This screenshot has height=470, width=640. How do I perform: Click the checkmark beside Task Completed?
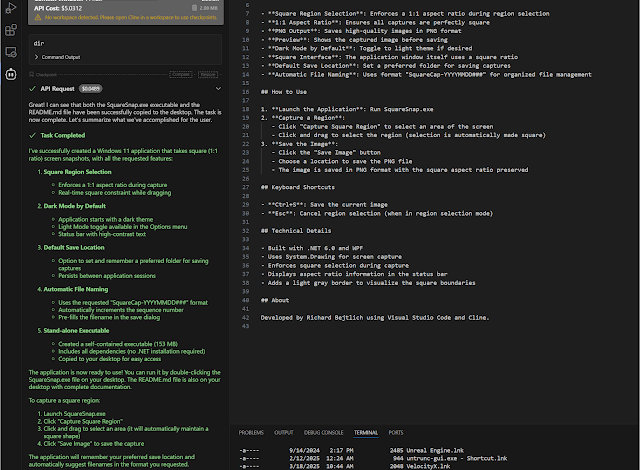click(32, 135)
